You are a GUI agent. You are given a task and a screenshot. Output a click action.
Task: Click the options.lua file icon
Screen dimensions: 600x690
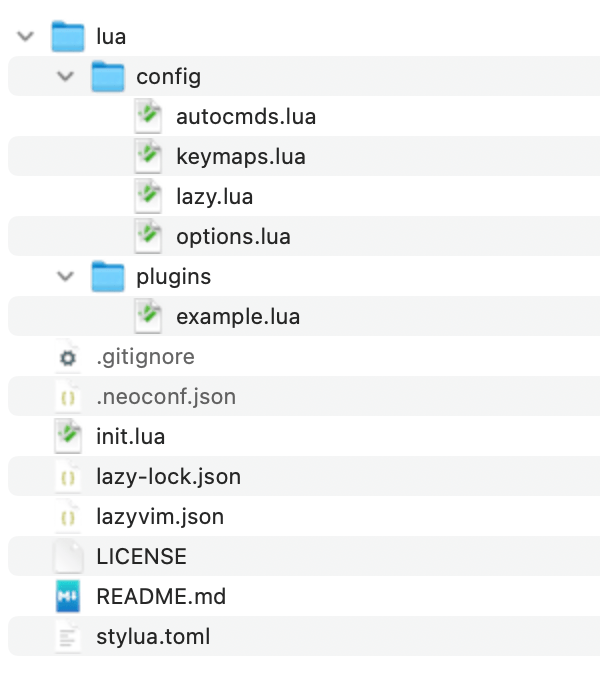[x=148, y=236]
